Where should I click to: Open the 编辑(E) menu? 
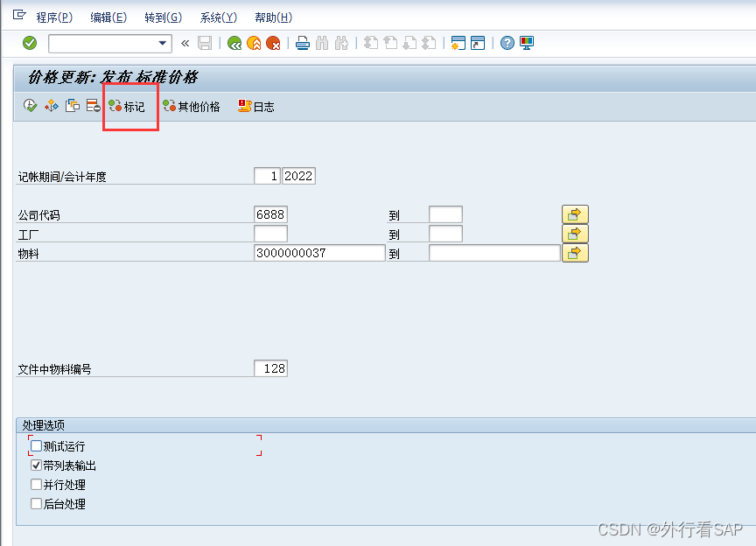[x=108, y=17]
